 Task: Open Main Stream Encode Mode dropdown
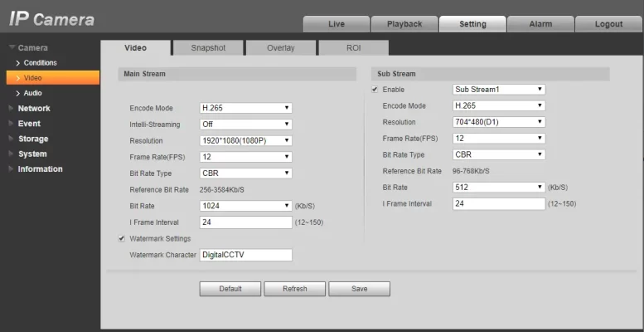(245, 108)
